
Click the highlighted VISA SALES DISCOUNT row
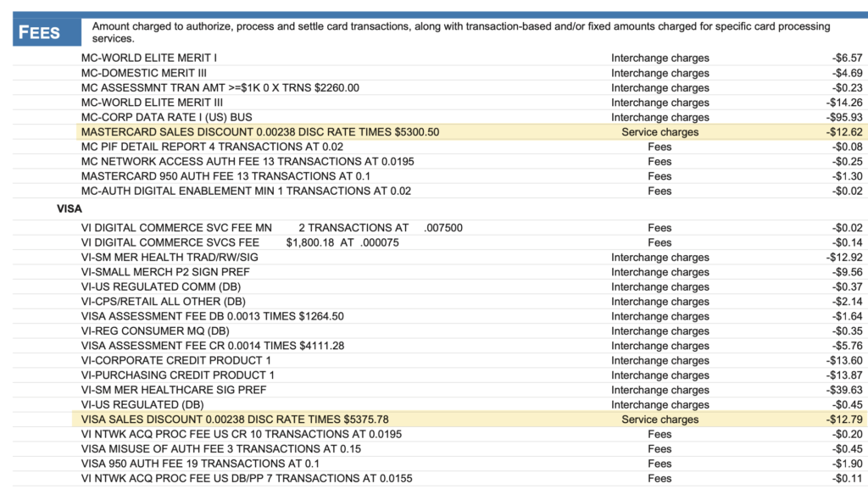click(x=235, y=420)
